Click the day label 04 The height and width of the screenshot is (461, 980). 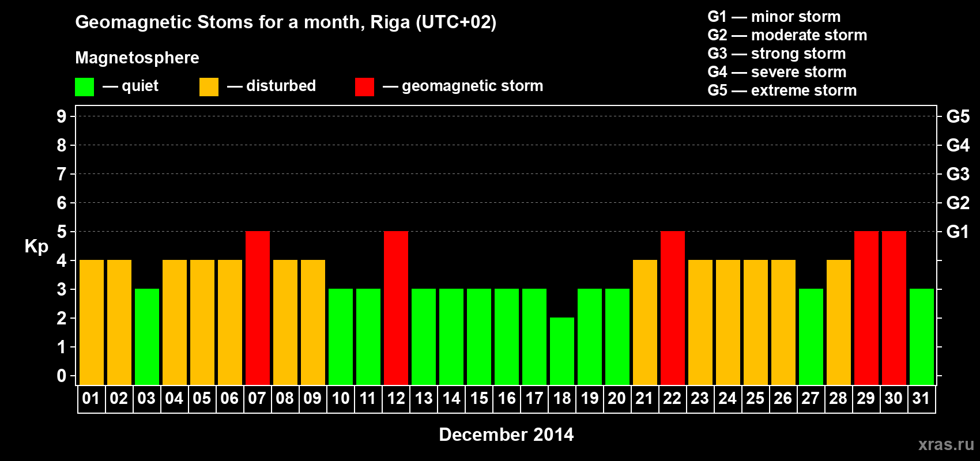pyautogui.click(x=174, y=398)
